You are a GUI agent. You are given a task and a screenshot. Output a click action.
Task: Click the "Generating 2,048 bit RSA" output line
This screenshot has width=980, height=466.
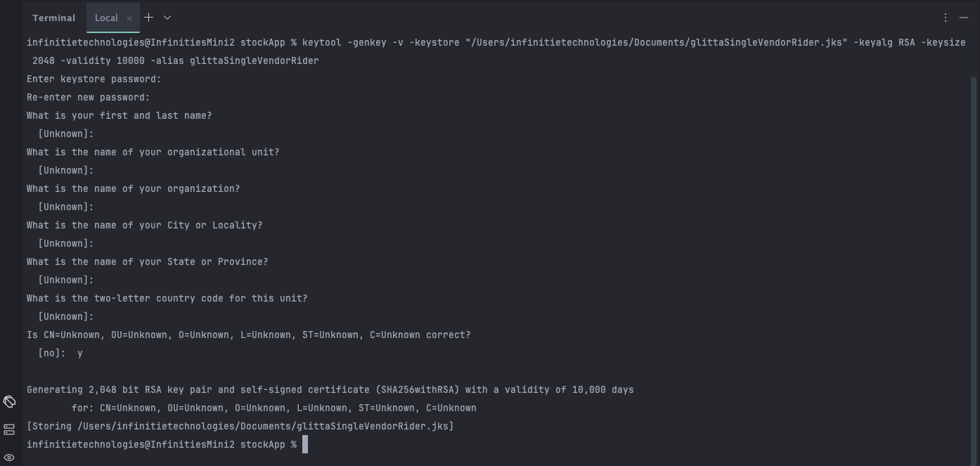[330, 389]
